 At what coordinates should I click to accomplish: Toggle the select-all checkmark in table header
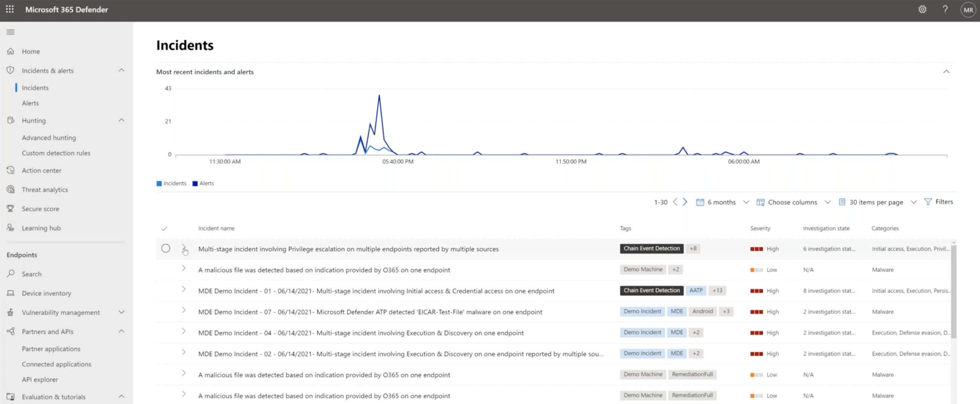click(x=164, y=228)
